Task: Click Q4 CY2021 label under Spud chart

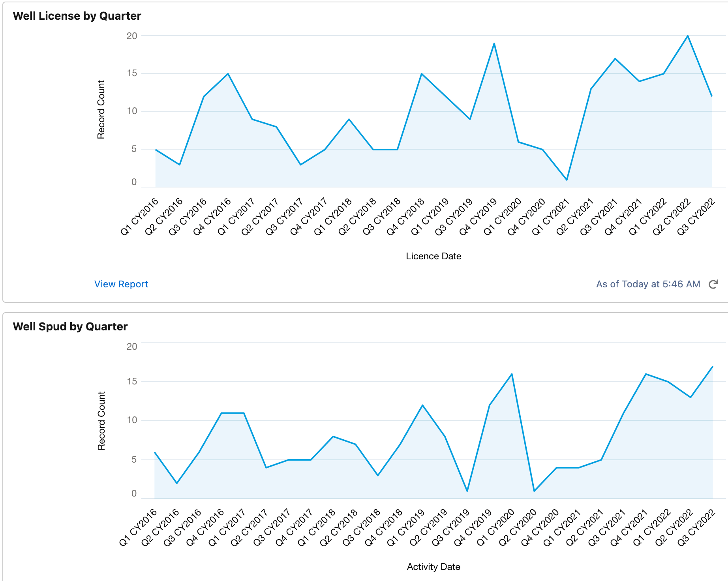Action: pyautogui.click(x=629, y=528)
